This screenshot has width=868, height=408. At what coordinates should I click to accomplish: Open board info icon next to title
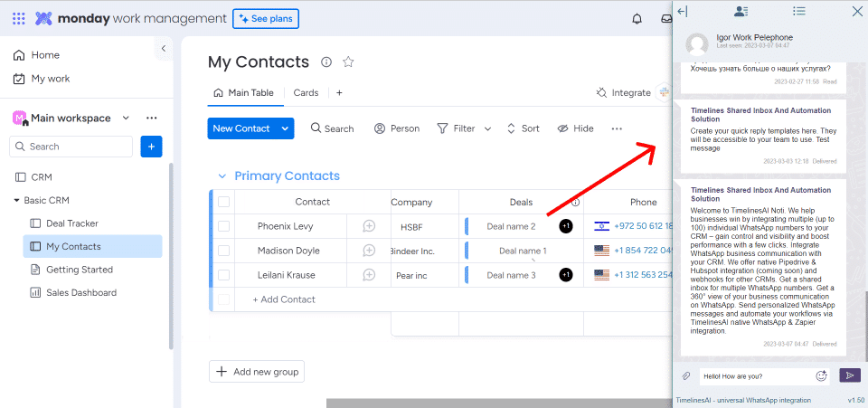pos(326,62)
